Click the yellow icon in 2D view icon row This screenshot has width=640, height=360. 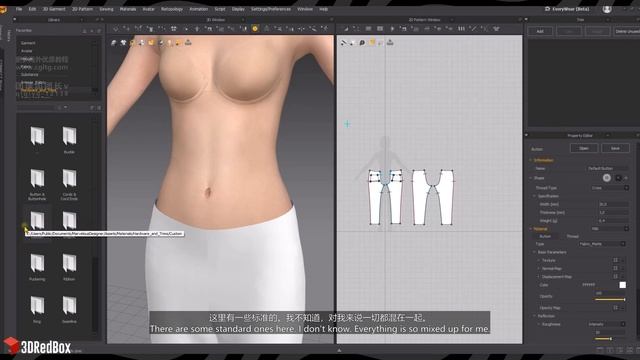click(372, 42)
